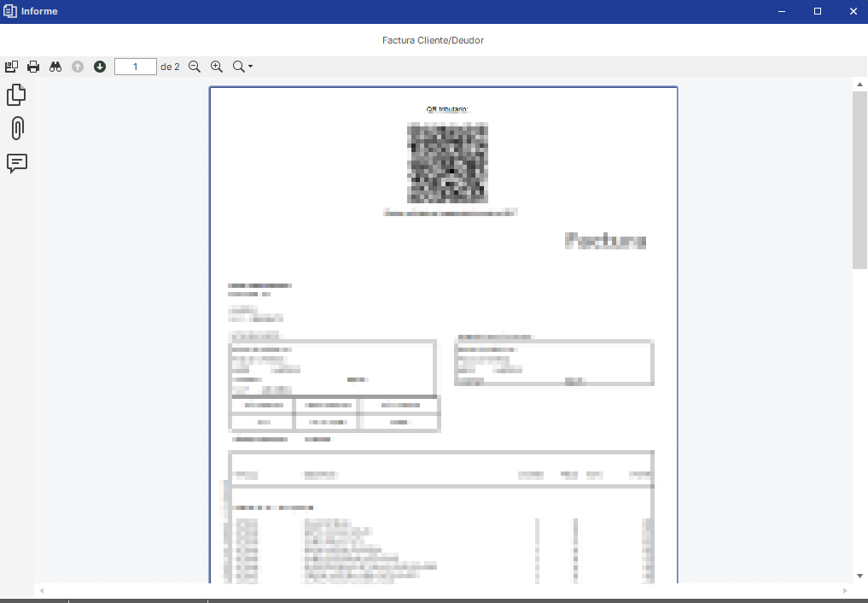Open search with the binoculars icon

coord(55,67)
